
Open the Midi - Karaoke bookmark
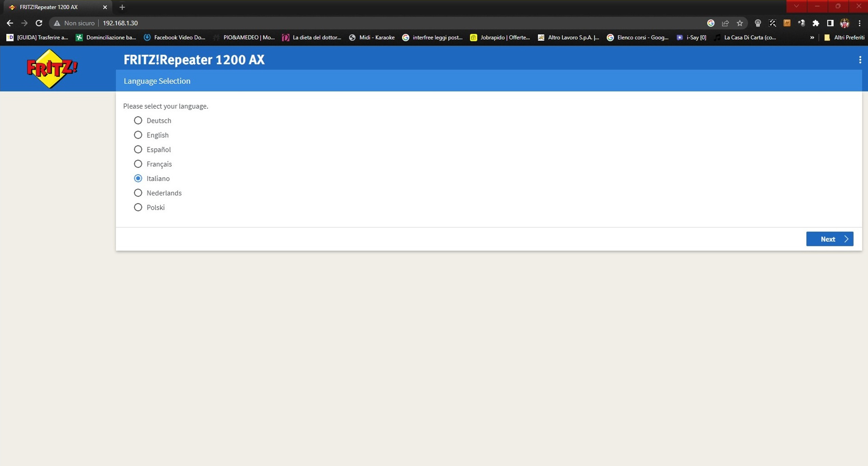tap(372, 37)
